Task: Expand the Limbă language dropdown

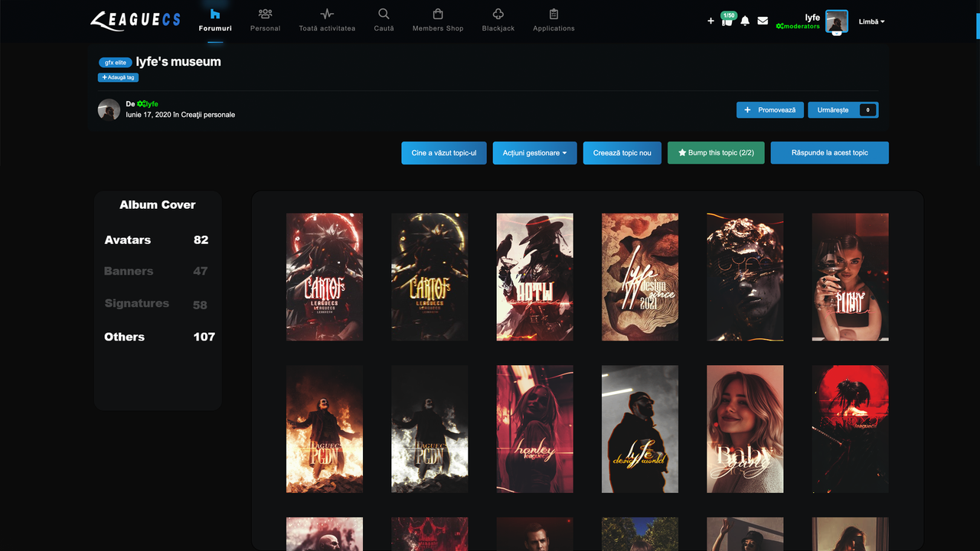Action: [871, 21]
